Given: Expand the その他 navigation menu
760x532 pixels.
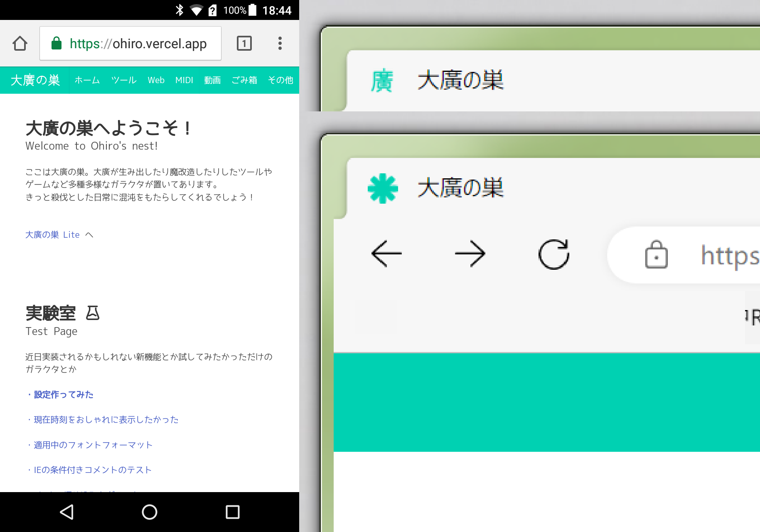Looking at the screenshot, I should (x=280, y=80).
